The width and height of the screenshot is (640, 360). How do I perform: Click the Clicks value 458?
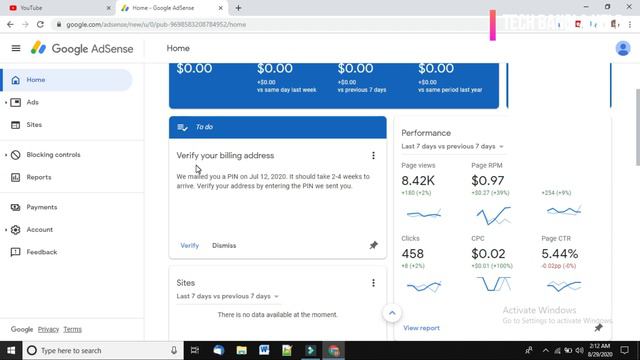coord(412,254)
